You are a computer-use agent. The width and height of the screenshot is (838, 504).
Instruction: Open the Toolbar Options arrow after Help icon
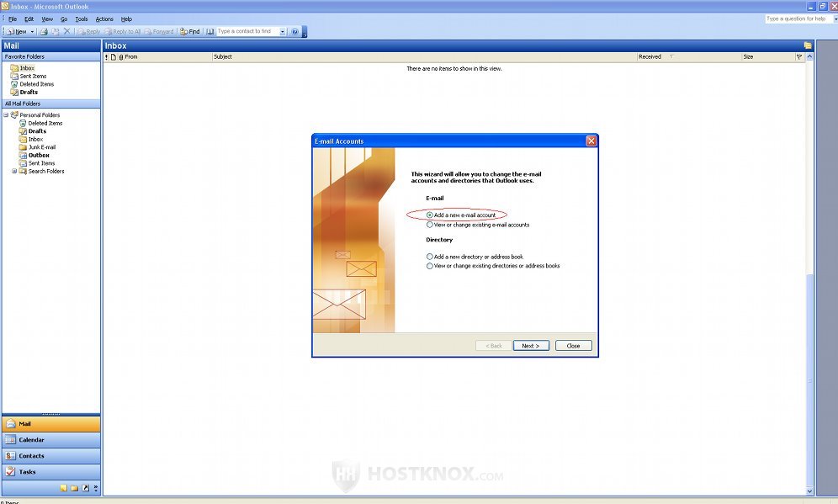tap(304, 32)
